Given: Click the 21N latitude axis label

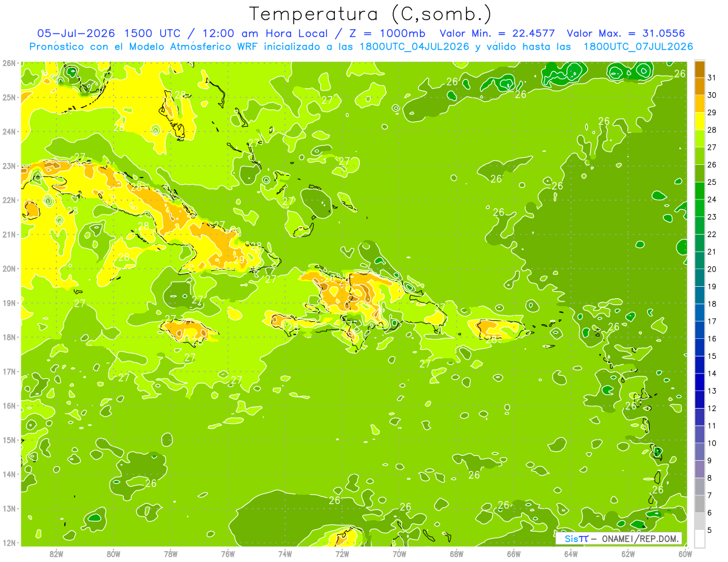Looking at the screenshot, I should click(9, 234).
